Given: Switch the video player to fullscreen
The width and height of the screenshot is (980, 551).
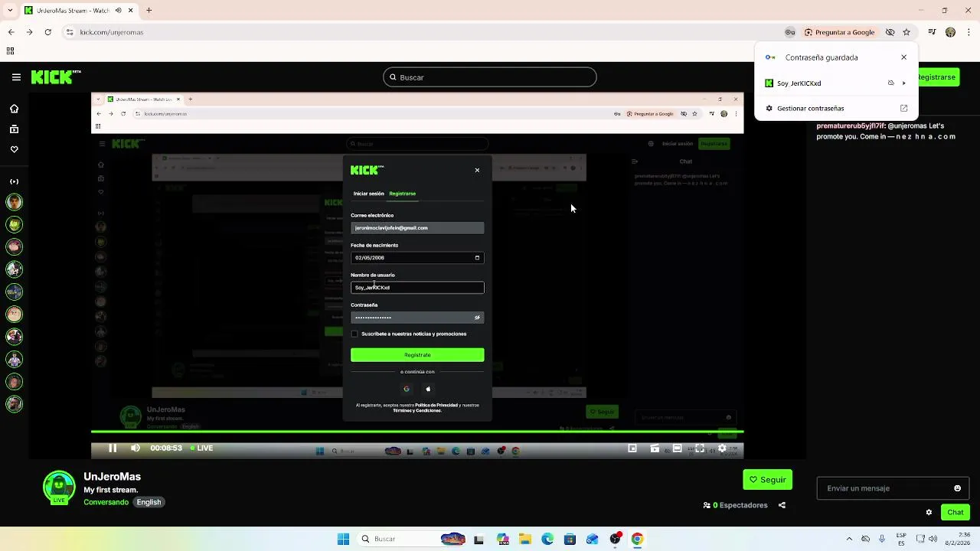Looking at the screenshot, I should (699, 448).
